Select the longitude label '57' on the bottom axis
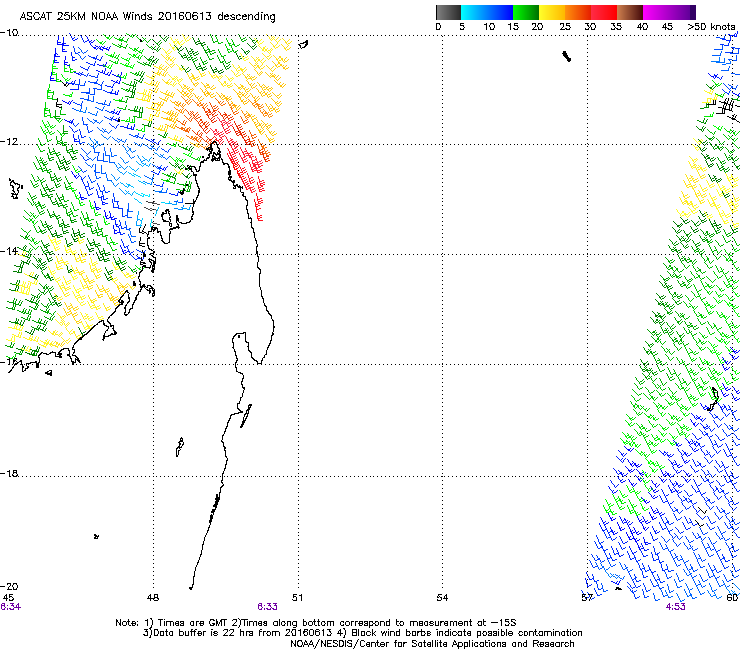This screenshot has width=740, height=650. [587, 598]
